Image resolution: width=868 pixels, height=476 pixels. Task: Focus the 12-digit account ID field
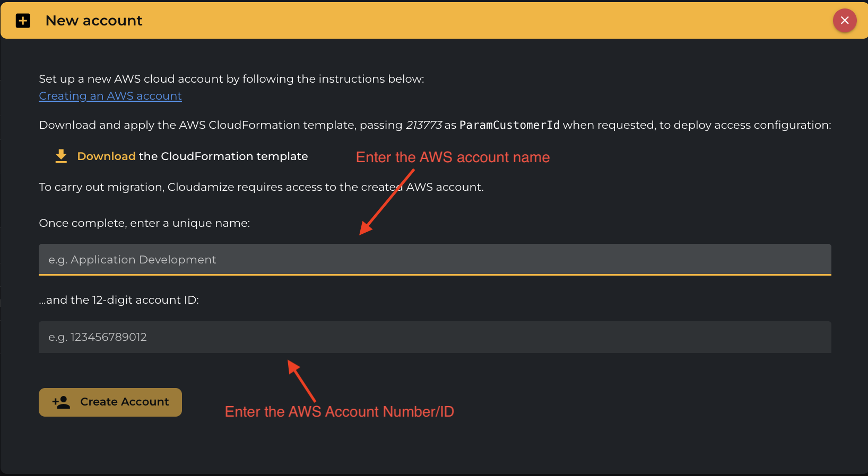point(435,337)
